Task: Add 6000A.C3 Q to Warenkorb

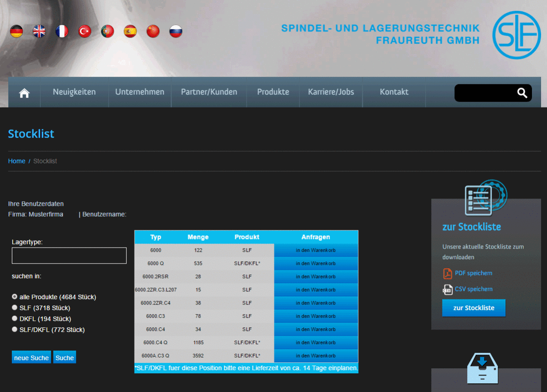Action: tap(316, 356)
